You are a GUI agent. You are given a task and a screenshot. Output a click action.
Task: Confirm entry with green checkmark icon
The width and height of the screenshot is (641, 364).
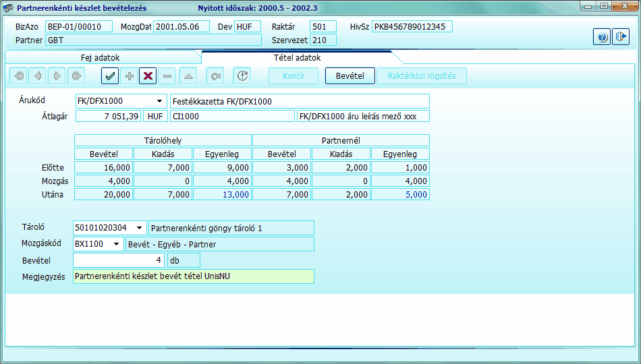pyautogui.click(x=110, y=76)
